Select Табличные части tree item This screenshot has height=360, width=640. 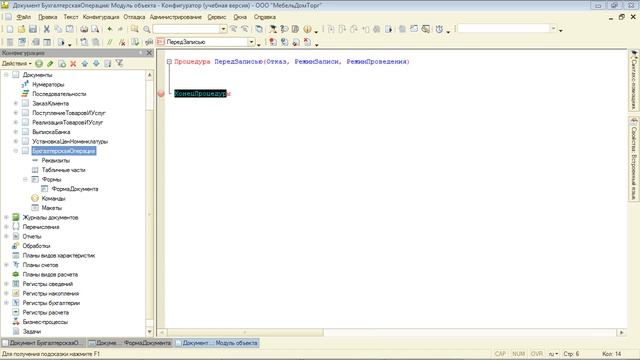pos(63,170)
